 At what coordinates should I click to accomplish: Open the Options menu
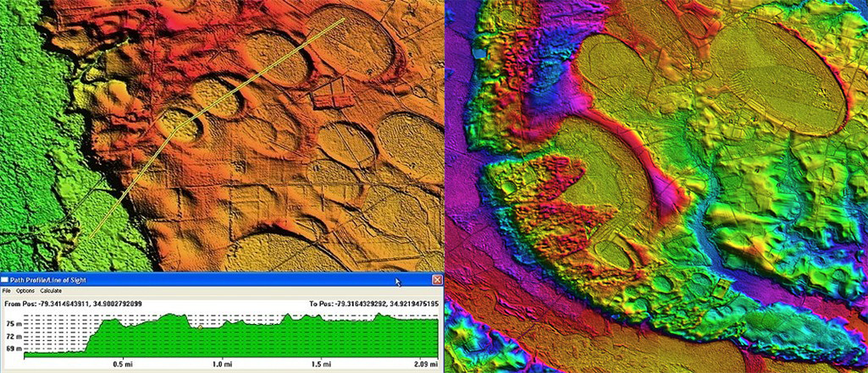pos(25,290)
